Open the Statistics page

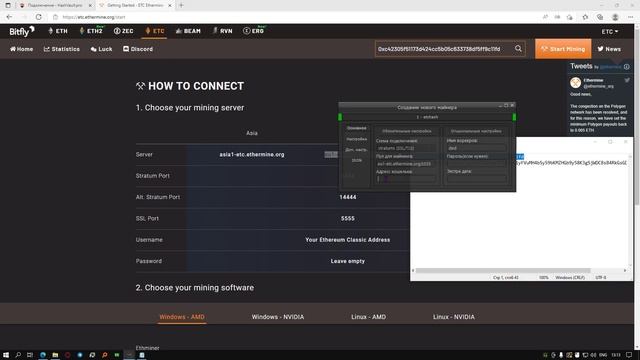(x=62, y=49)
